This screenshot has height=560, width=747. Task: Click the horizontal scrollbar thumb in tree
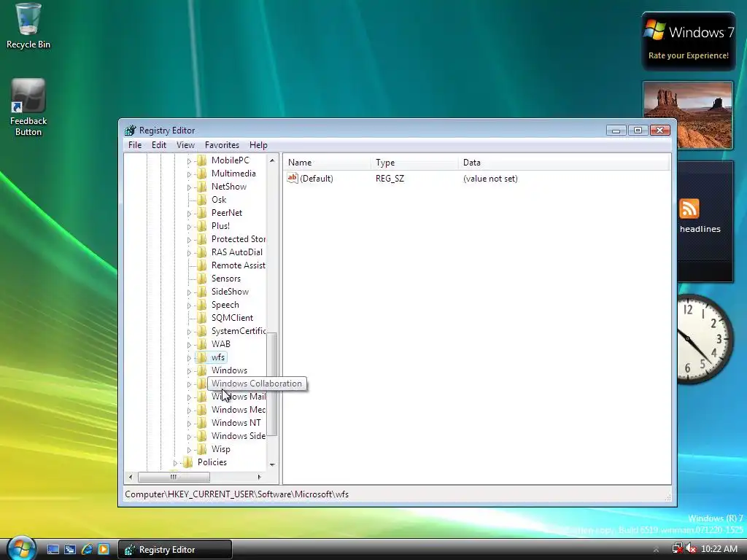point(174,477)
